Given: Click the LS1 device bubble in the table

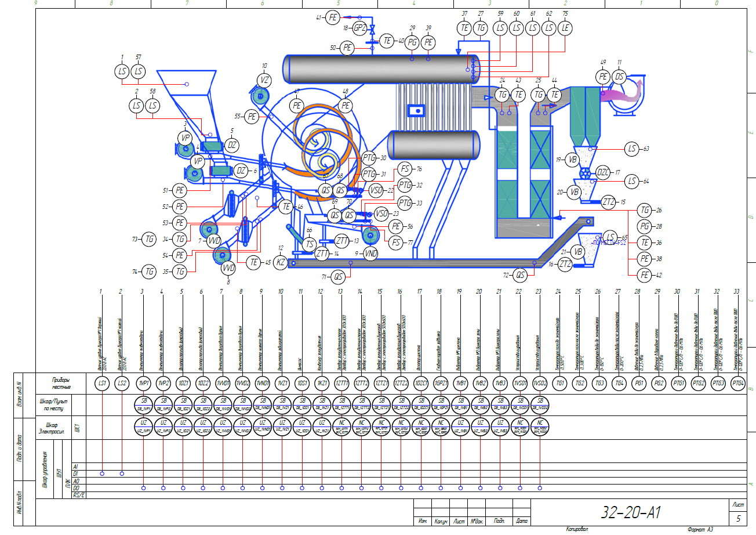Looking at the screenshot, I should click(x=102, y=383).
